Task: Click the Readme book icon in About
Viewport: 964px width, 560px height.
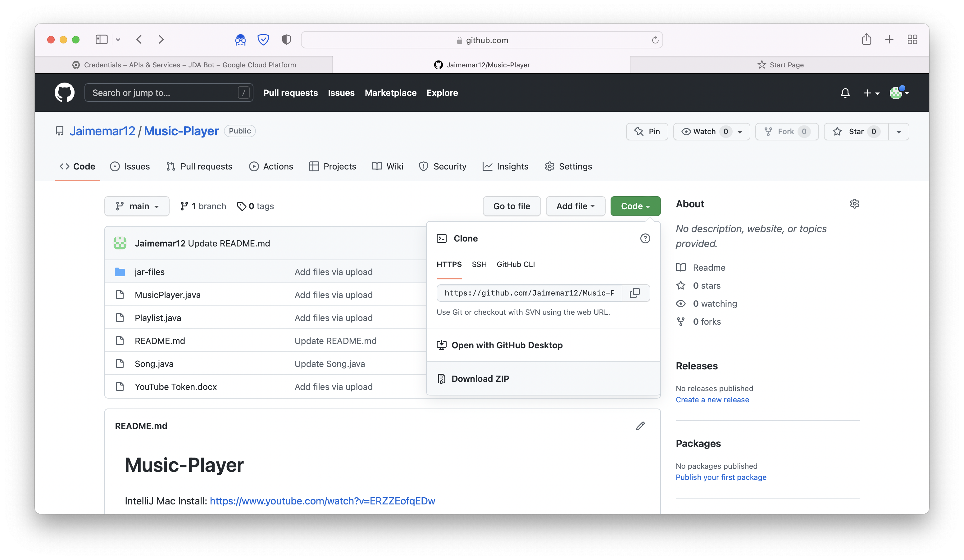Action: click(x=681, y=267)
